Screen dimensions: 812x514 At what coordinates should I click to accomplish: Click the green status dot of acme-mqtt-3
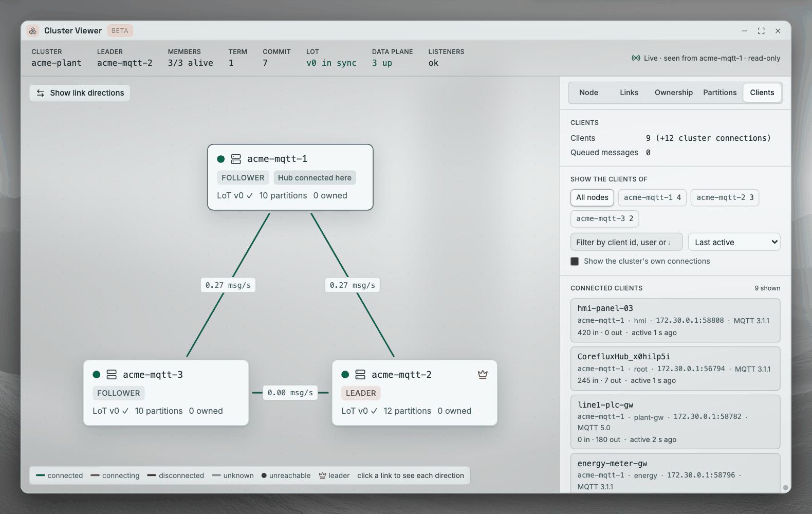[96, 375]
